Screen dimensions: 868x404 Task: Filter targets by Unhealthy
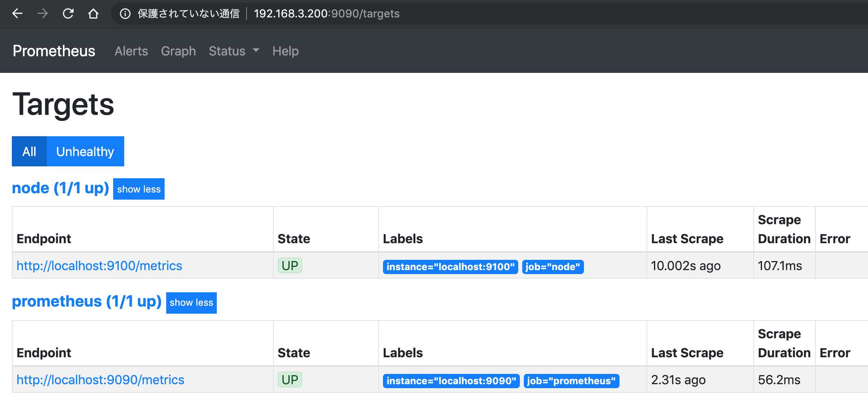coord(85,151)
